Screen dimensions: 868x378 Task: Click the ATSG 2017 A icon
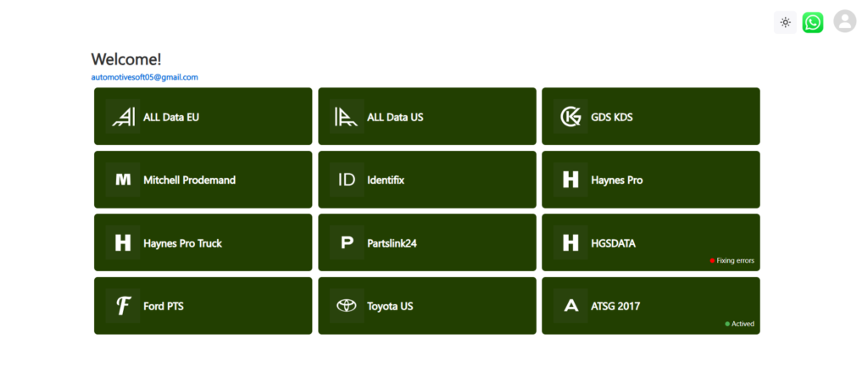[x=570, y=306]
